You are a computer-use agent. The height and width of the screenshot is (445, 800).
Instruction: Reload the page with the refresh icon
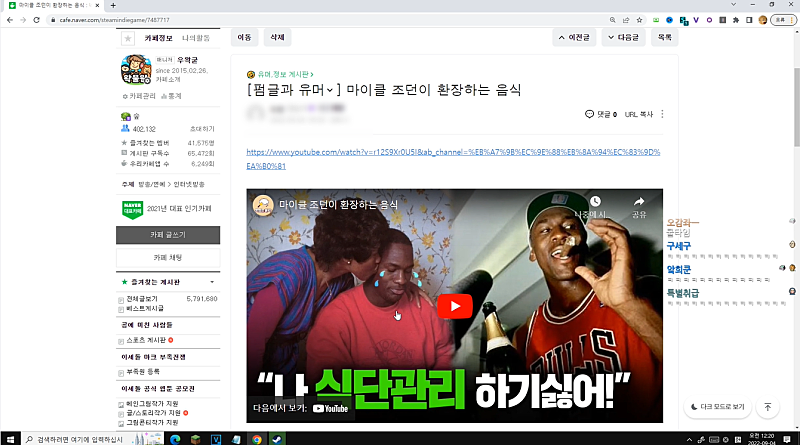click(36, 20)
